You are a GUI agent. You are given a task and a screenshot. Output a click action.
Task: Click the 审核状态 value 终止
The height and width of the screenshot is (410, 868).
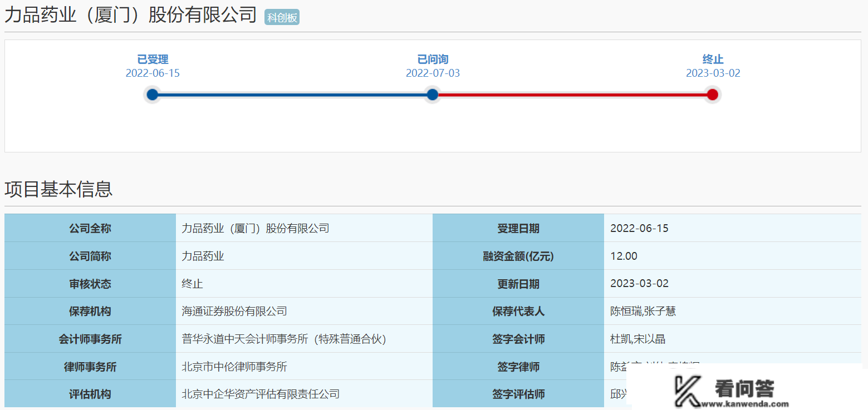click(x=192, y=284)
